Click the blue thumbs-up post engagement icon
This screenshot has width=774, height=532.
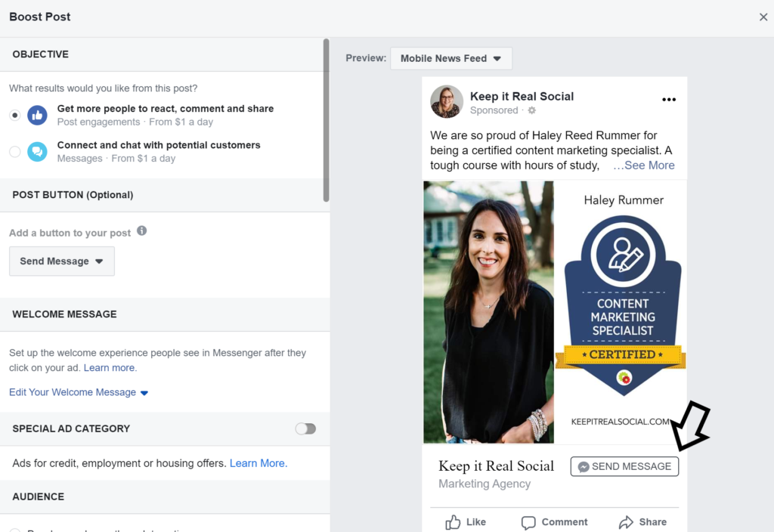pos(38,116)
